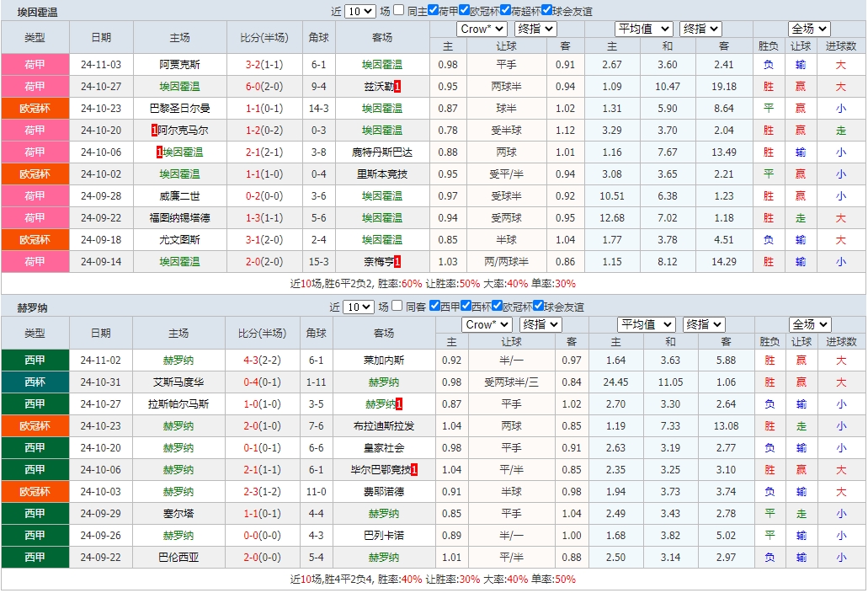This screenshot has width=868, height=593.
Task: Check the 同主 checkbox
Action: coord(397,9)
